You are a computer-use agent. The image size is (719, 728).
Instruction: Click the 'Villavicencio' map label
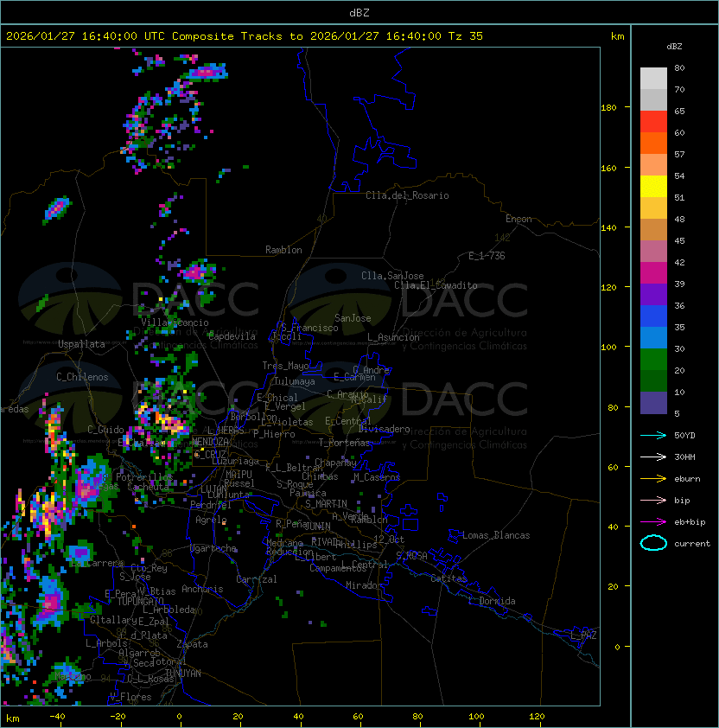pos(175,322)
